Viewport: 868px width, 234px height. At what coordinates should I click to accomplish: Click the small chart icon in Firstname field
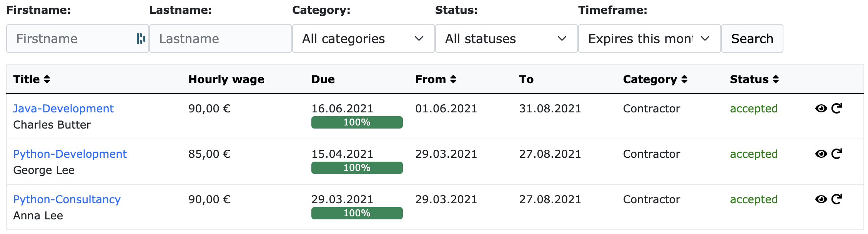[141, 38]
